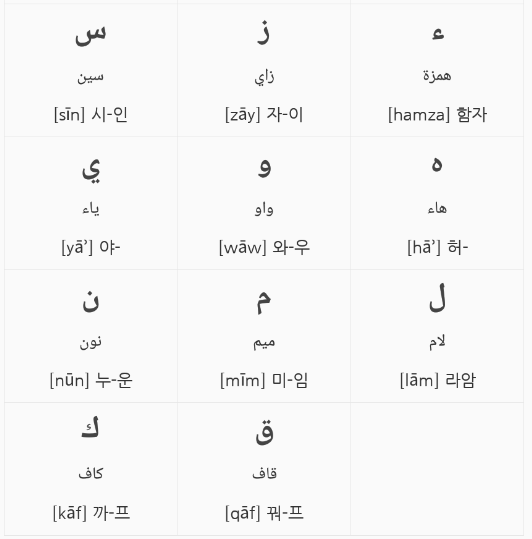Click the hamza symbol glyph

[x=438, y=34]
